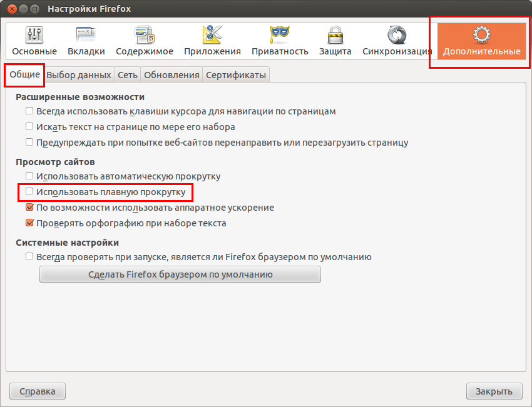Switch to the Выбор данных tab
This screenshot has height=407, width=532.
point(79,75)
